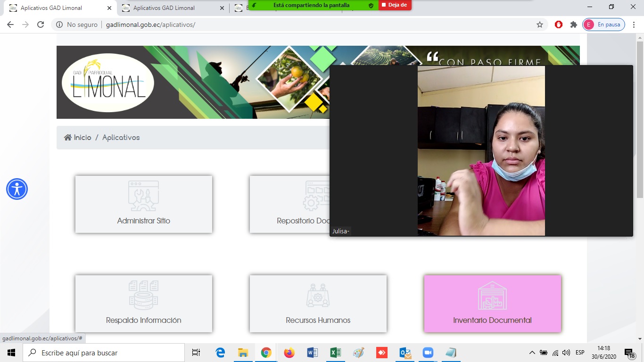
Task: Reload the page with the refresh icon
Action: 41,25
